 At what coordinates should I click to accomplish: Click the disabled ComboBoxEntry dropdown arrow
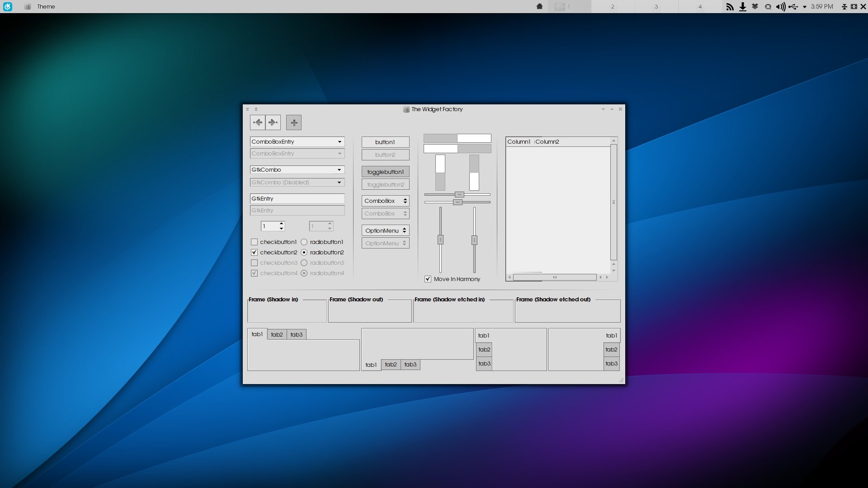click(x=340, y=154)
